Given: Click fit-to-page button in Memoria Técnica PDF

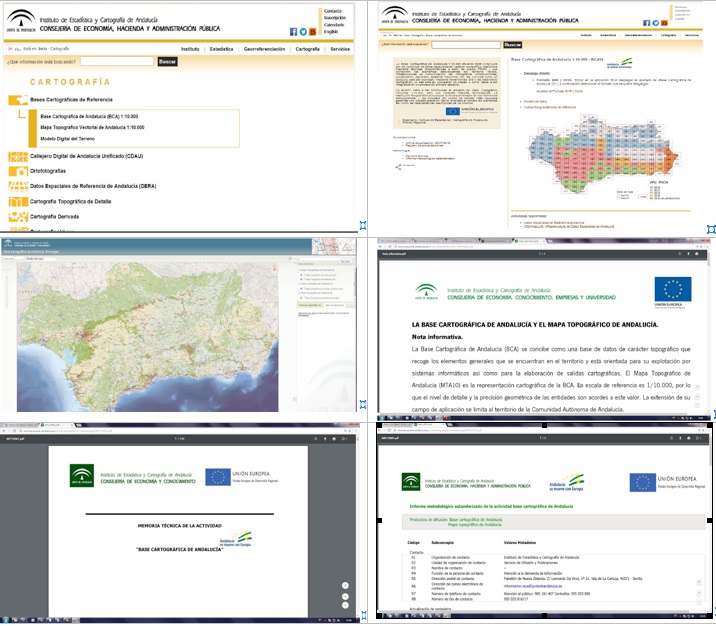Looking at the screenshot, I should [345, 586].
